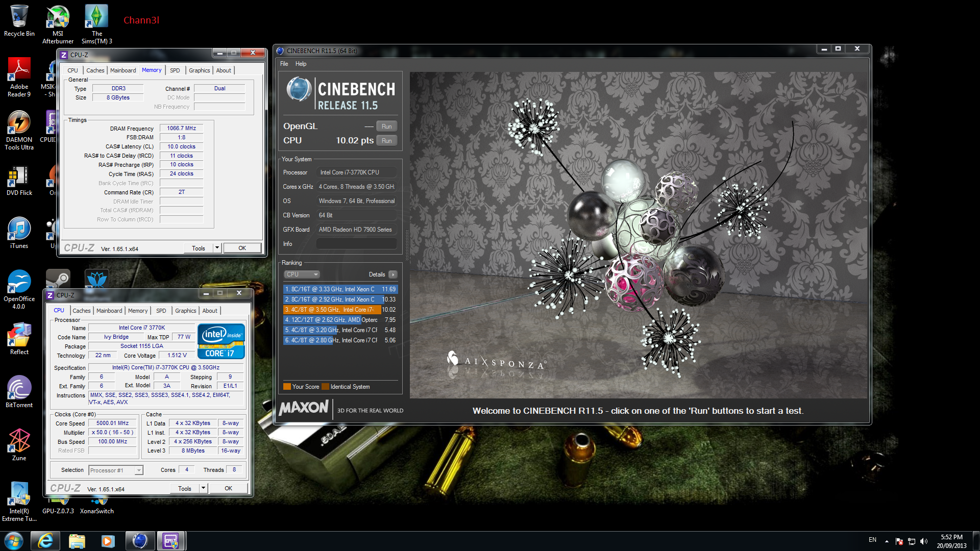
Task: Click Show Desktop strip at taskbar end
Action: coord(976,541)
